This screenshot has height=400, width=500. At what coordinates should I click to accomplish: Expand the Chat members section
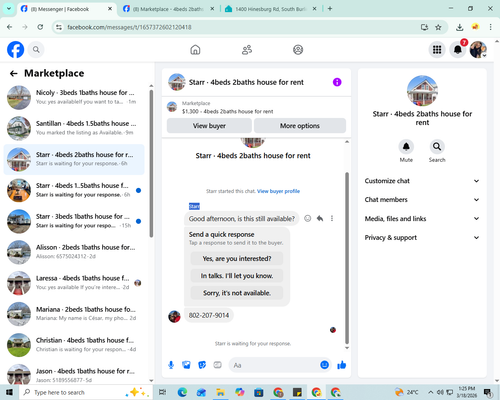pos(422,200)
